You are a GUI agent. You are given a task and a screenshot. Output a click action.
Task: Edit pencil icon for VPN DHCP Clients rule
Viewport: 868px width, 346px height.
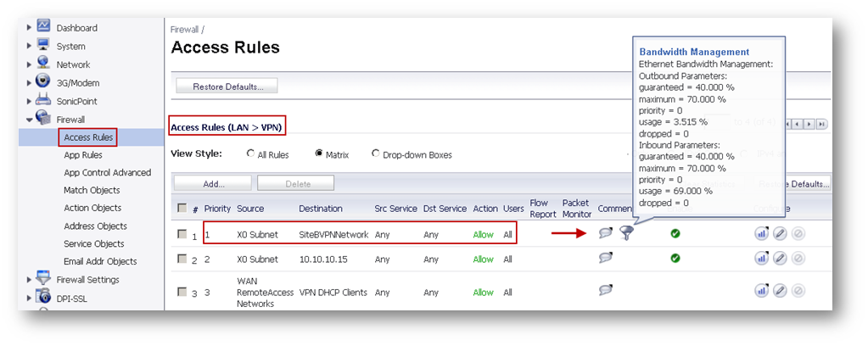[780, 291]
